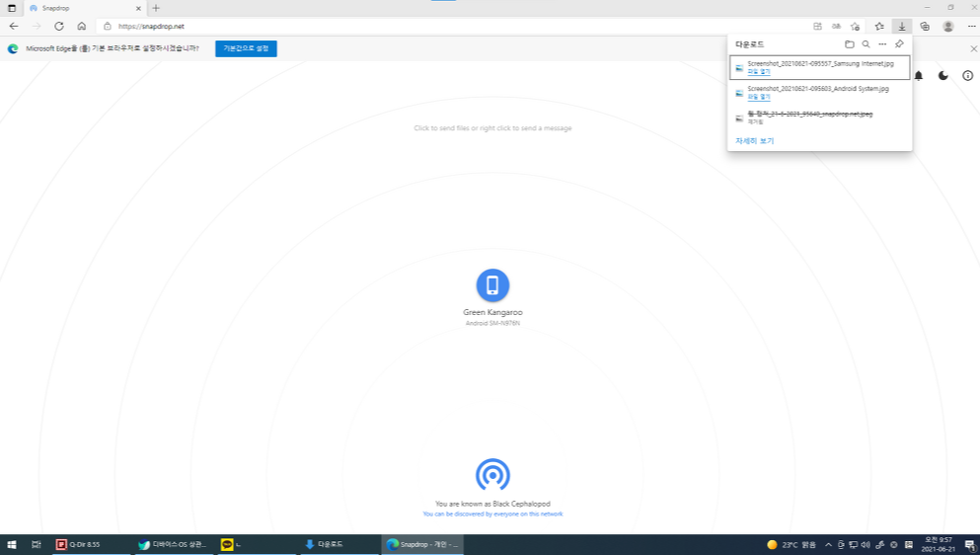
Task: Open Edge favorites star-list icon
Action: point(878,27)
